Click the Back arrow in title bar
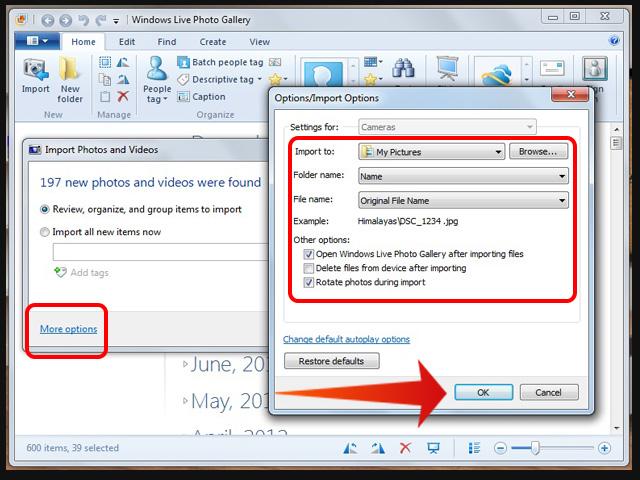 click(x=48, y=20)
